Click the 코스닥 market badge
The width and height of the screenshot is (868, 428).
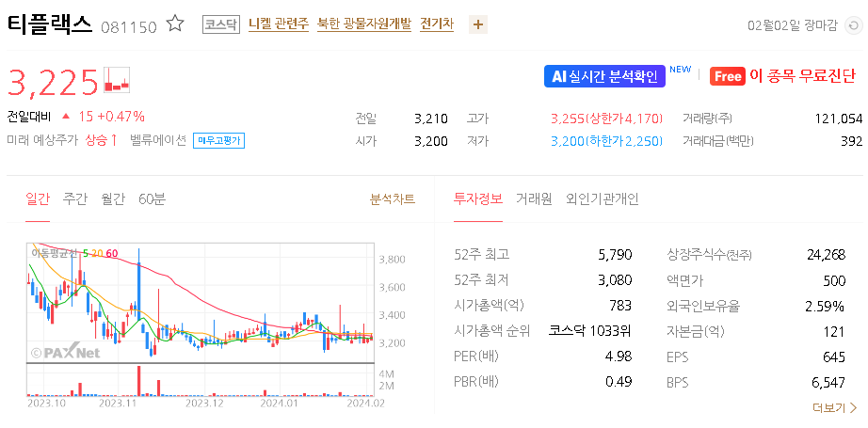(221, 24)
